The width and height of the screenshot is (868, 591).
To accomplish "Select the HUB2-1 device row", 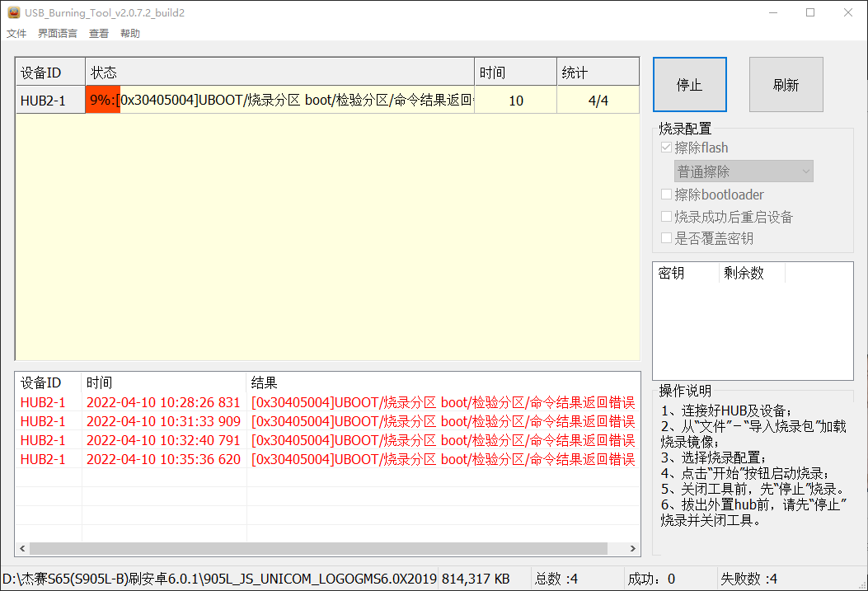I will coord(49,99).
